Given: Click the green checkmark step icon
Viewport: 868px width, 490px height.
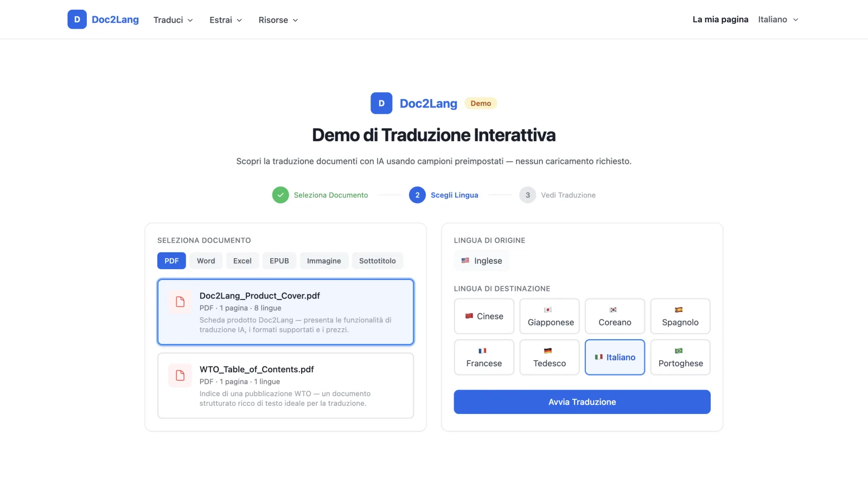Looking at the screenshot, I should click(280, 195).
